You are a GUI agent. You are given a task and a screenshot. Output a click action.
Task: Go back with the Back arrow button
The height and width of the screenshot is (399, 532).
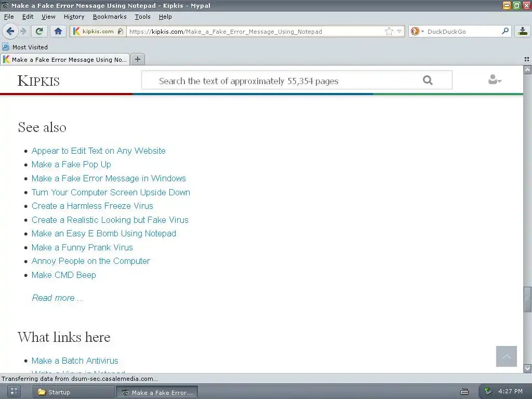point(10,32)
